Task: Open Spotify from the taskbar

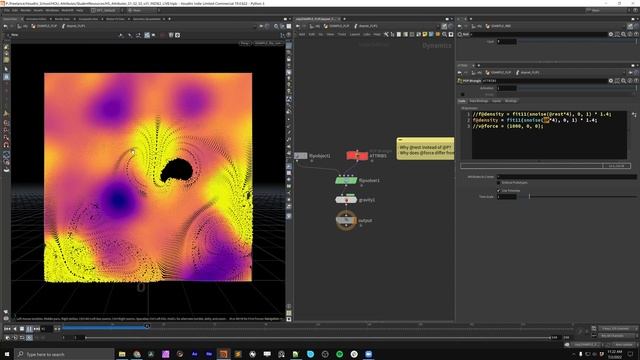Action: click(340, 354)
